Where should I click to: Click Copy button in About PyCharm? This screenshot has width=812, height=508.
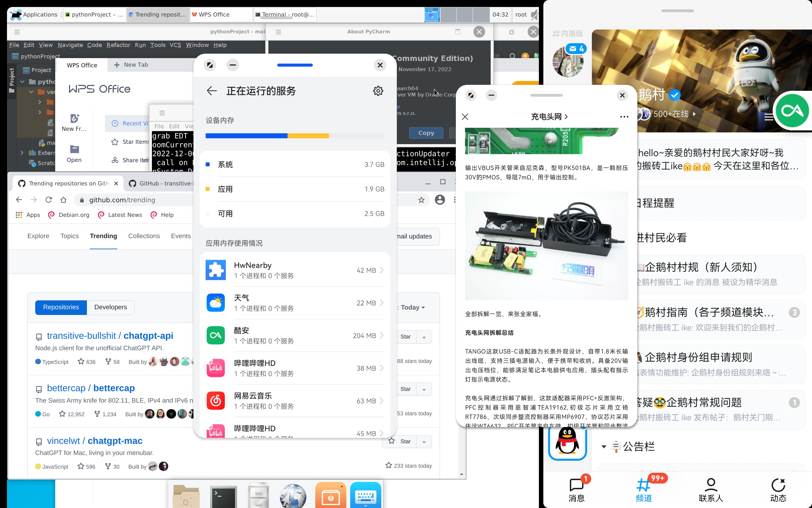coord(426,133)
